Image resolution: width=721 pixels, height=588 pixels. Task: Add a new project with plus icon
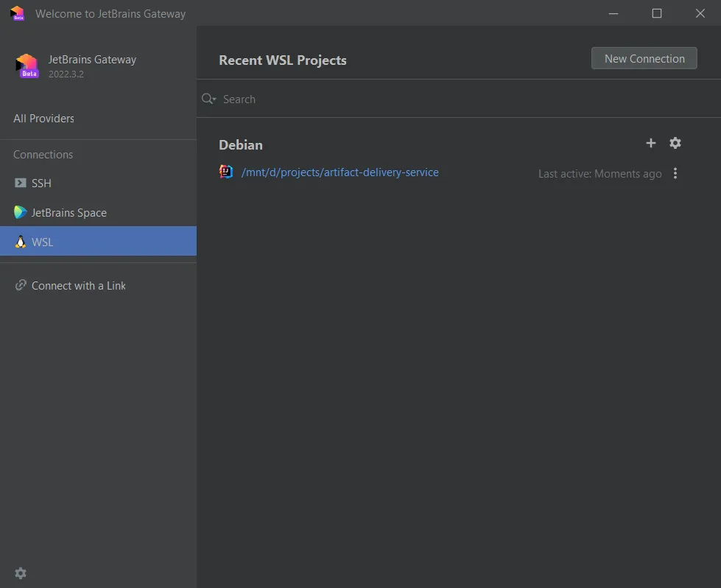650,143
